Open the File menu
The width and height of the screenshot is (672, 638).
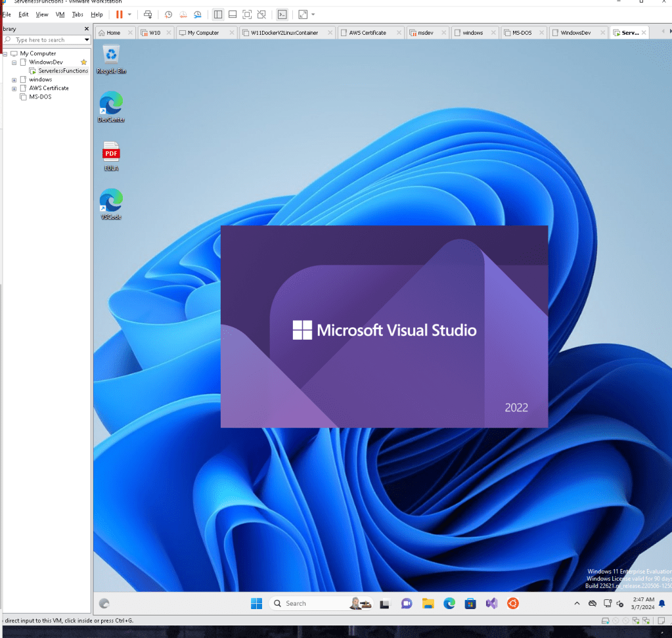tap(7, 14)
